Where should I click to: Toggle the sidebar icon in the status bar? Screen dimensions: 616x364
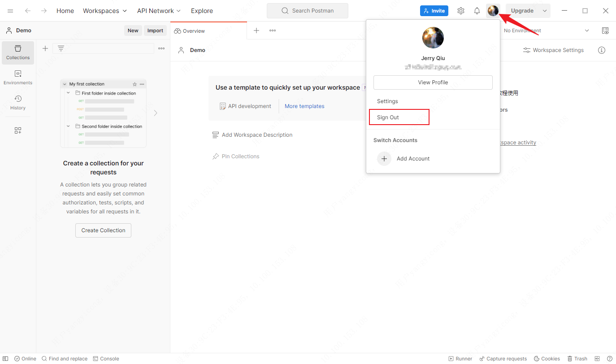(x=5, y=359)
